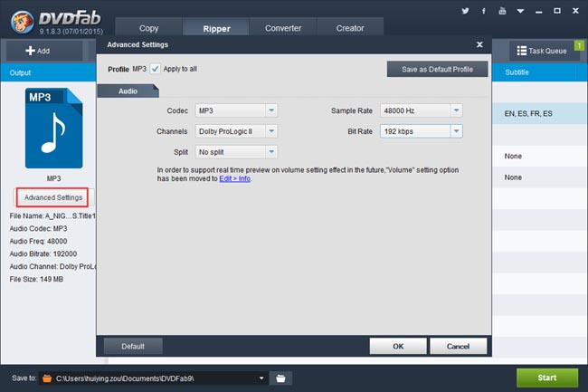Open the title bar dropdown menu arrow

tap(520, 11)
